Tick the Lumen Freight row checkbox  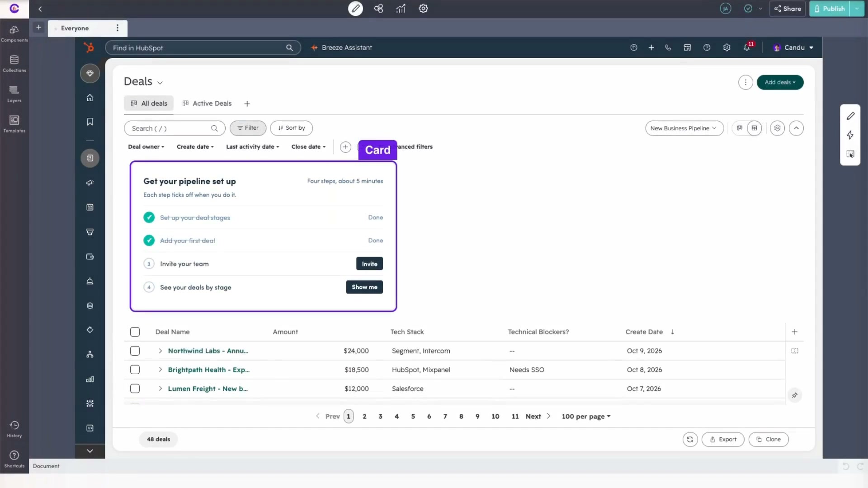(135, 389)
